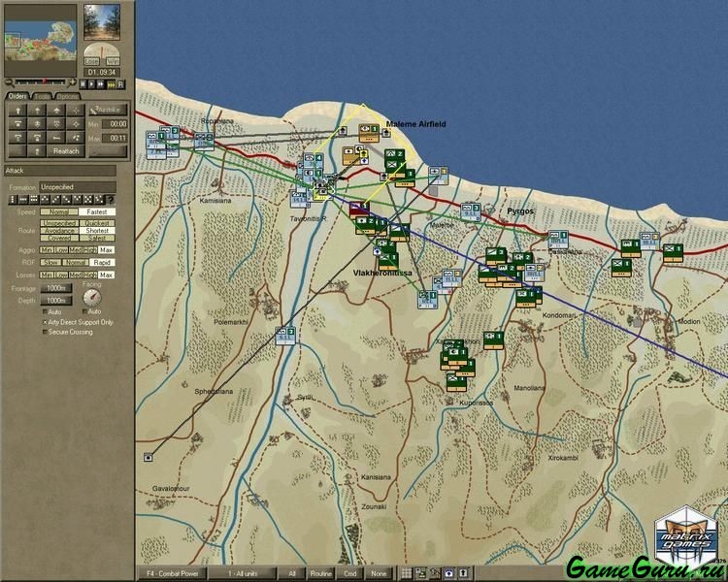Screen dimensions: 728x582
Task: Select the blue unit counter near Polemarkhi
Action: (285, 336)
